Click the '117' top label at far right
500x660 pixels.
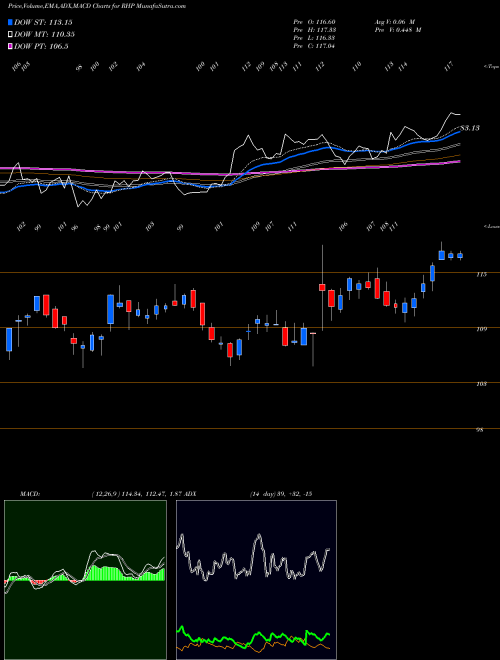click(449, 66)
